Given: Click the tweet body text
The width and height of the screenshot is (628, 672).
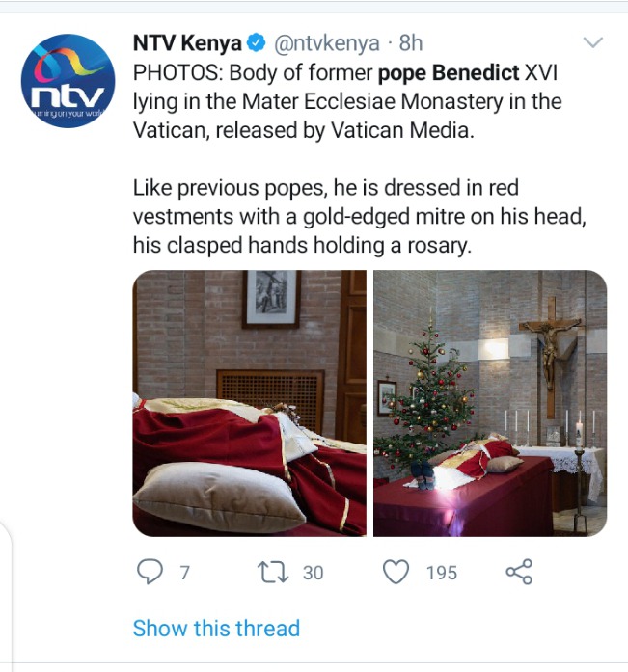Looking at the screenshot, I should [359, 159].
